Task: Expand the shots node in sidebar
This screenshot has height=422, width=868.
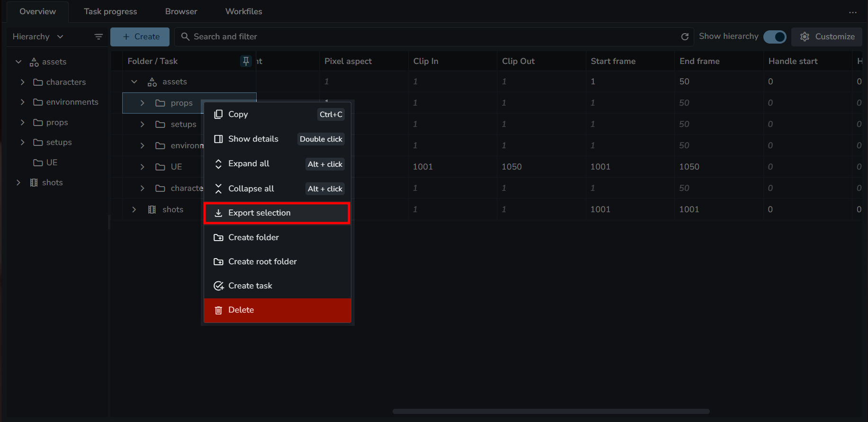Action: (18, 183)
